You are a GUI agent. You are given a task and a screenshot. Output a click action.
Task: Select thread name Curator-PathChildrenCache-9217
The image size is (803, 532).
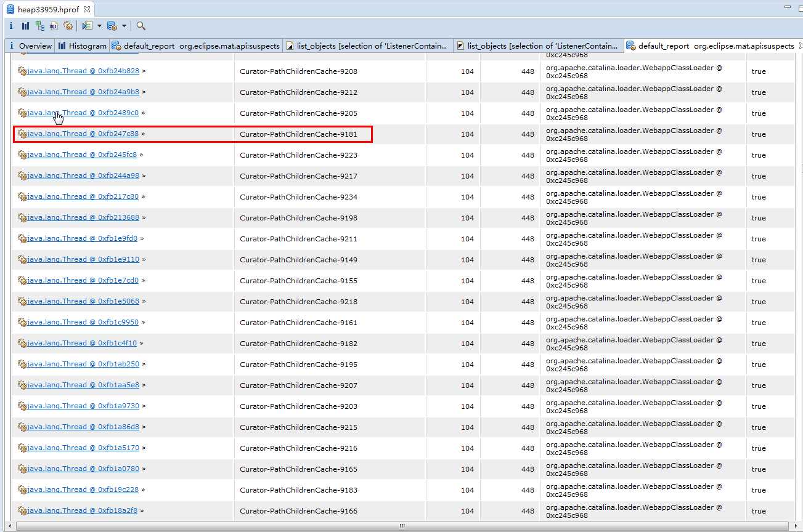point(298,176)
